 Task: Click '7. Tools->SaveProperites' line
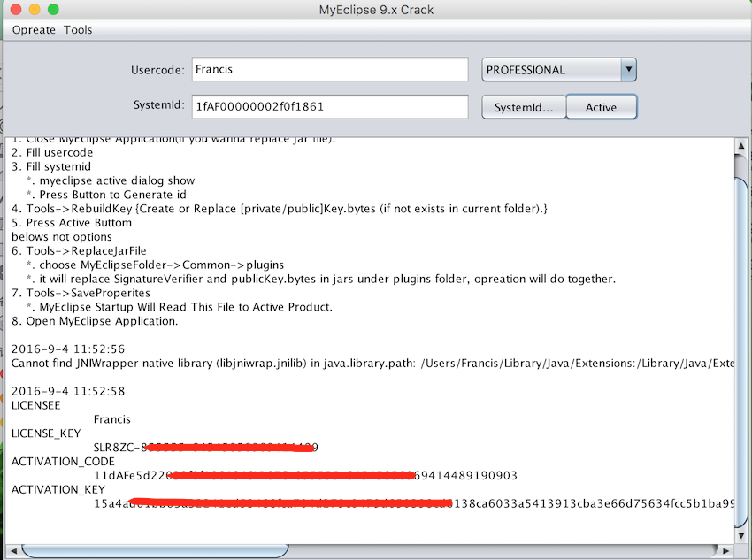point(81,293)
